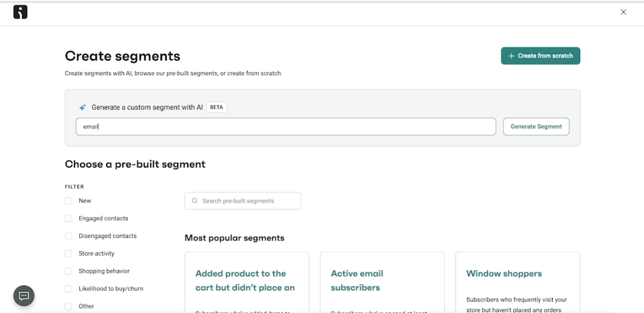The width and height of the screenshot is (644, 313).
Task: Focus the AI segment prompt field
Action: pos(286,126)
